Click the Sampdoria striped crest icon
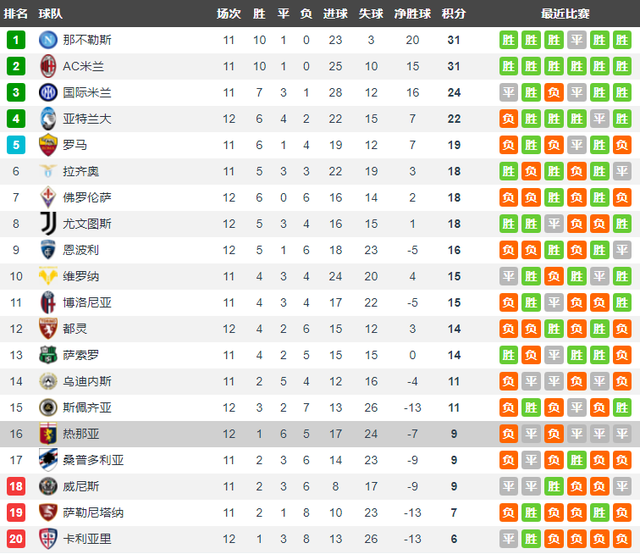This screenshot has width=640, height=554. (48, 460)
